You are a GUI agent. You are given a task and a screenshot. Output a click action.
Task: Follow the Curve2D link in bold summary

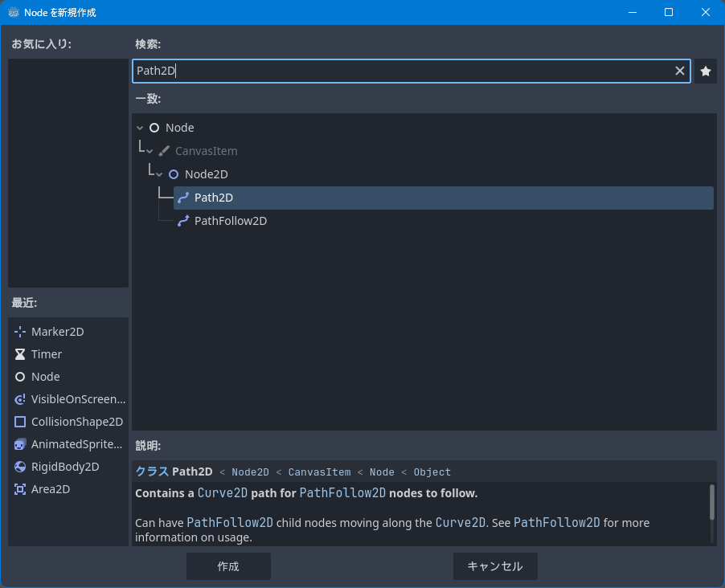click(x=223, y=493)
